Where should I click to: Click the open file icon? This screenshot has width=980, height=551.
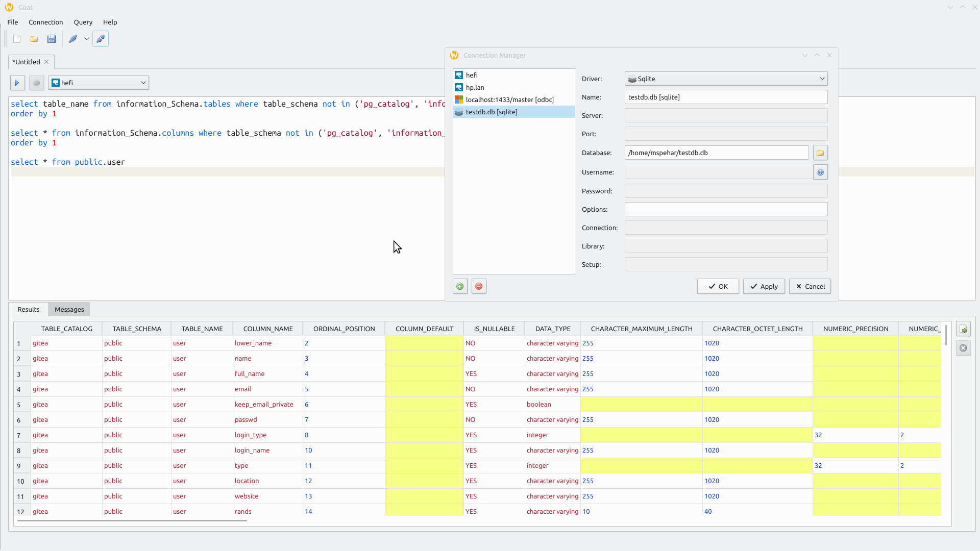click(x=34, y=39)
